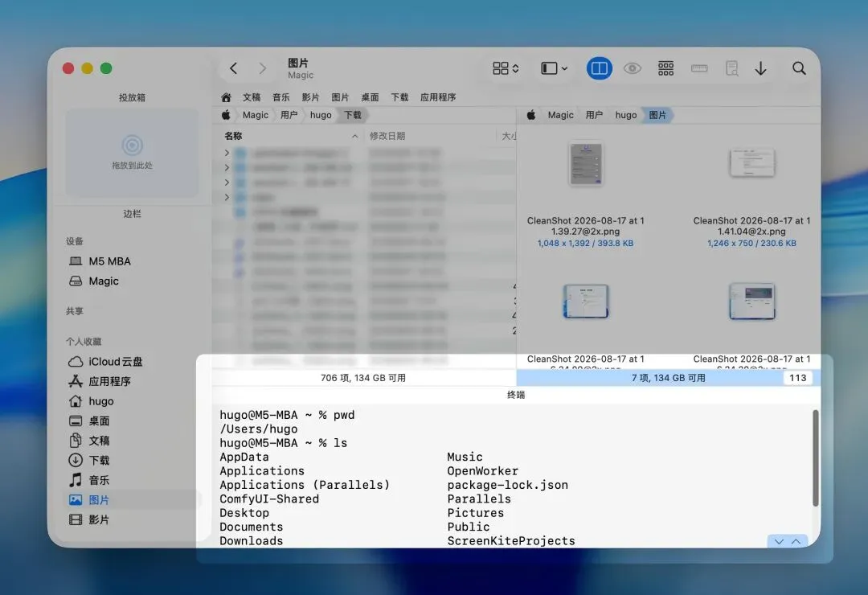The width and height of the screenshot is (868, 595).
Task: Open iCloud云盘 in the sidebar
Action: 105,362
